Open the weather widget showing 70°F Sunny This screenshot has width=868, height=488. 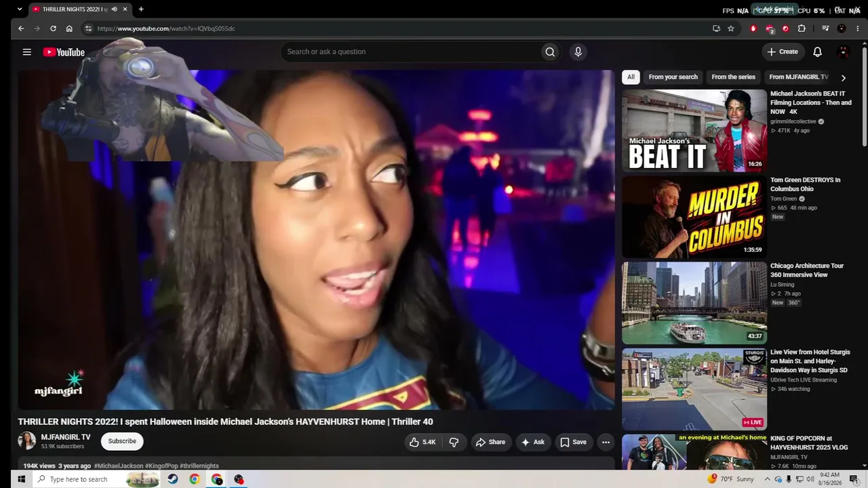pyautogui.click(x=730, y=479)
